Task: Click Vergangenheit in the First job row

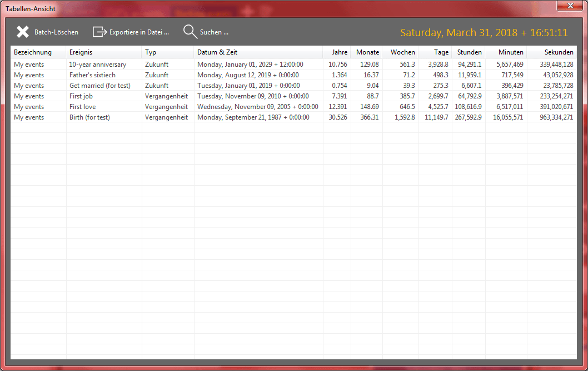Action: coord(167,96)
